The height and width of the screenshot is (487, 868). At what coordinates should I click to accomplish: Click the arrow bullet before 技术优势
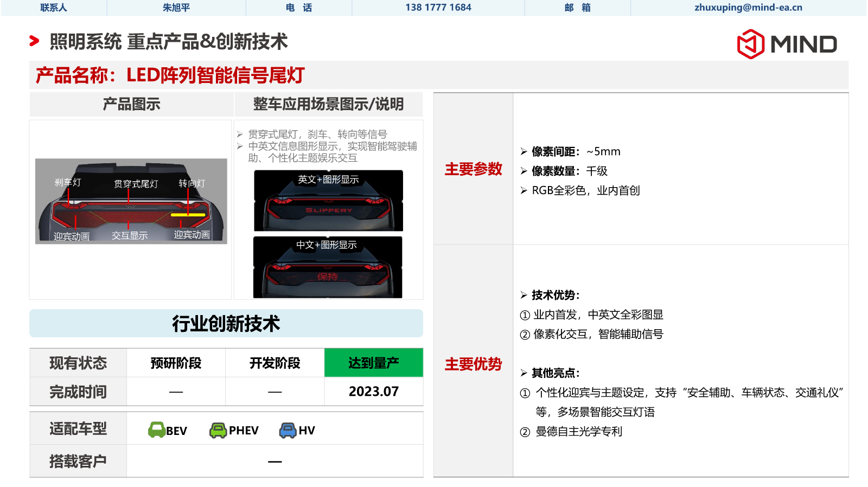[x=524, y=296]
